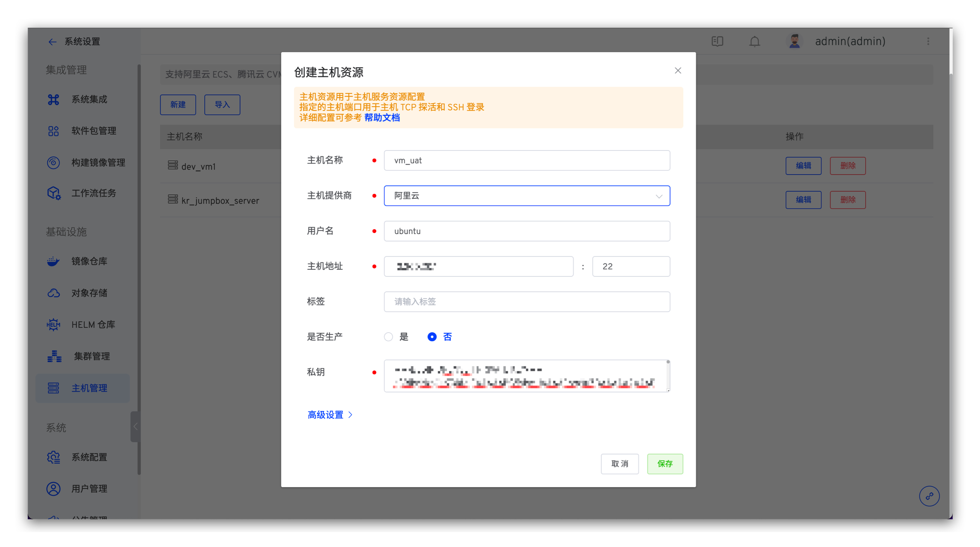Open the 集群管理 menu item

pyautogui.click(x=91, y=356)
